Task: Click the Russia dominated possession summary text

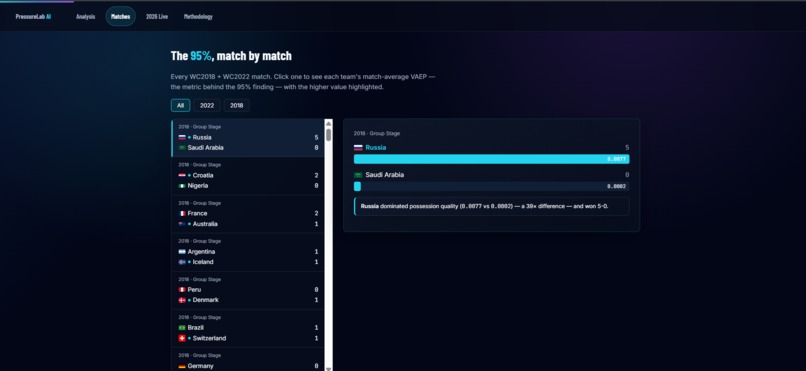Action: tap(484, 206)
